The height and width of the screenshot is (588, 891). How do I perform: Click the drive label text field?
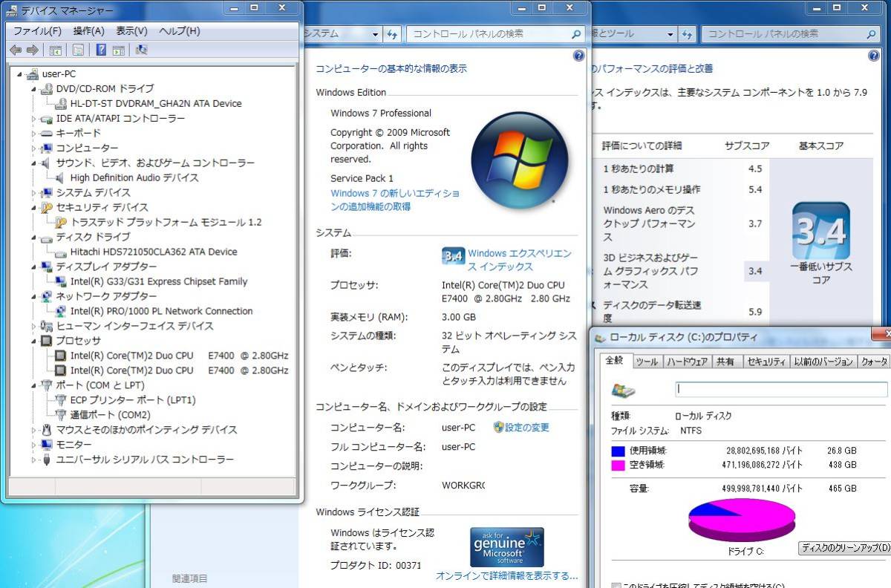coord(781,389)
